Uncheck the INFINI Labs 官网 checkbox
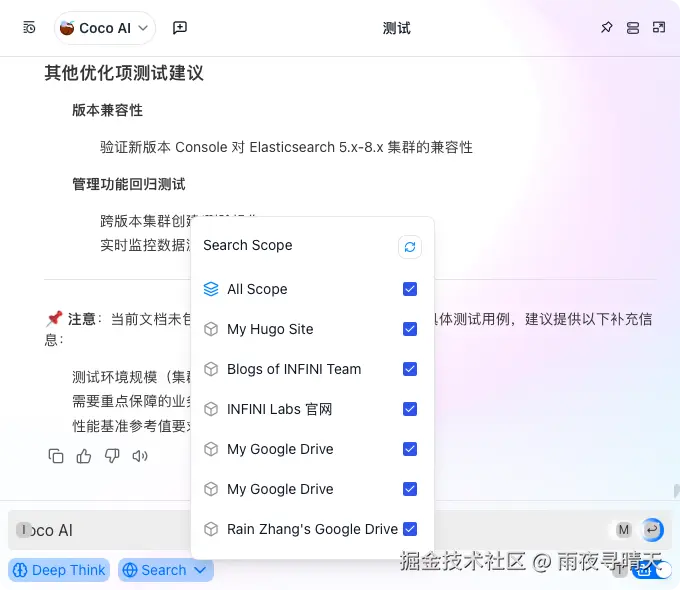 (410, 409)
